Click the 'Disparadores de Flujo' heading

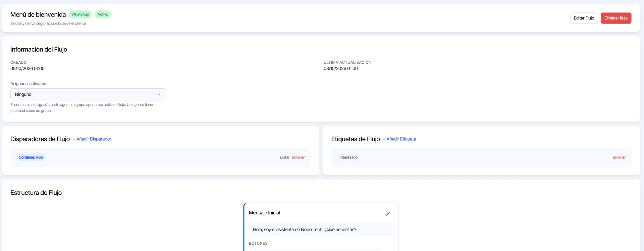[x=40, y=139]
